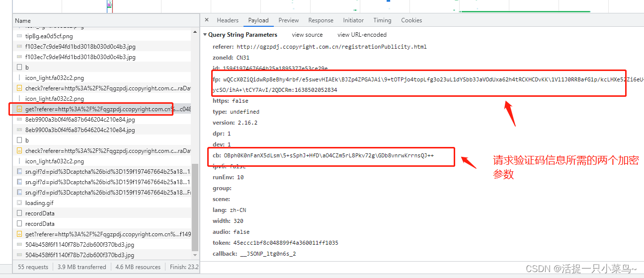The image size is (644, 278).
Task: Click the request list scrollbar down arrow
Action: pyautogui.click(x=195, y=256)
